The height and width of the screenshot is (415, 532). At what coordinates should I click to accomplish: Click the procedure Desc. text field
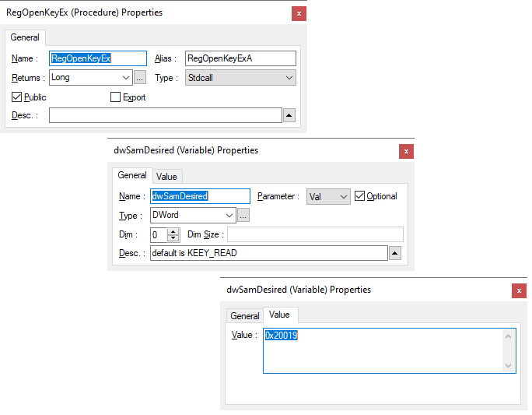(166, 115)
